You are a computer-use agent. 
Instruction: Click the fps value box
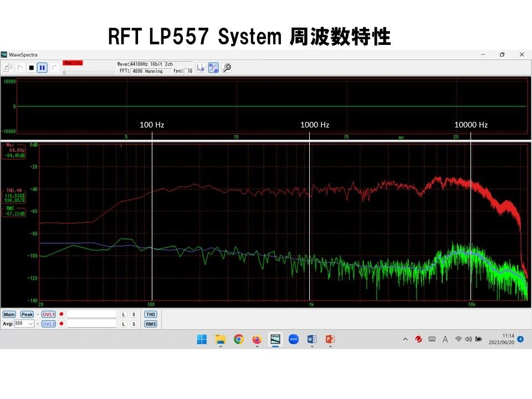tap(190, 71)
